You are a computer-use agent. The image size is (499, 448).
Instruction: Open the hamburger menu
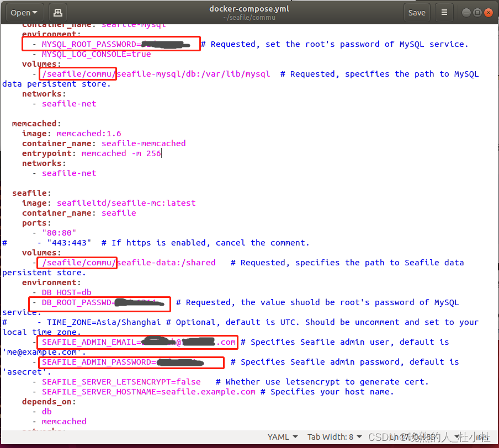point(444,12)
